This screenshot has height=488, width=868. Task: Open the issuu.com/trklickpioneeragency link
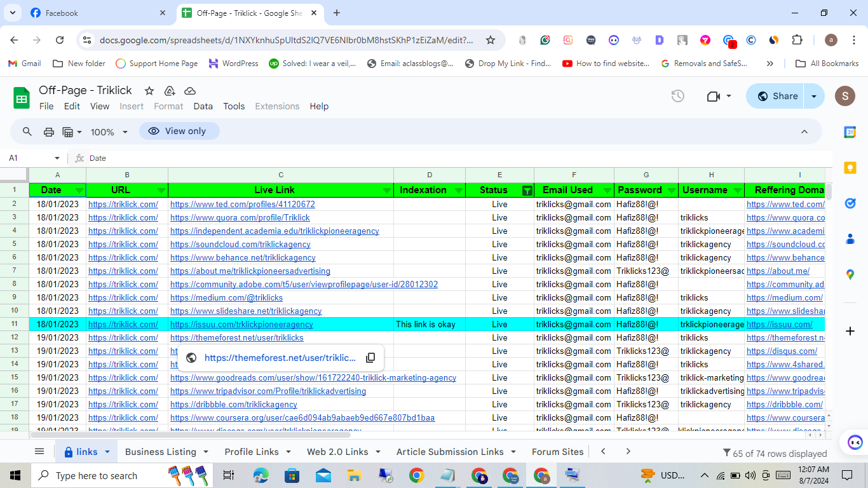(241, 325)
